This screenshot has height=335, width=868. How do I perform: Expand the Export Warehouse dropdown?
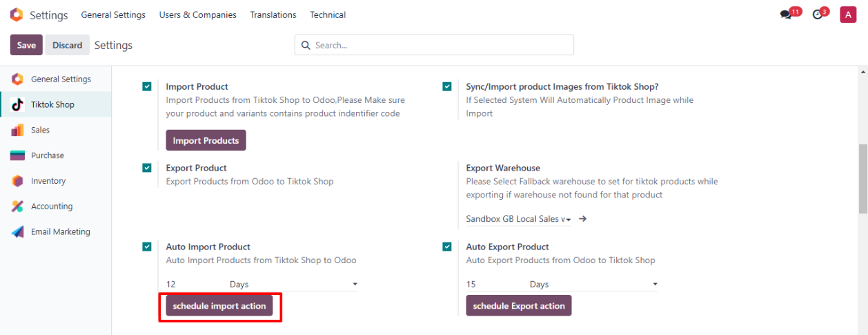[x=518, y=219]
